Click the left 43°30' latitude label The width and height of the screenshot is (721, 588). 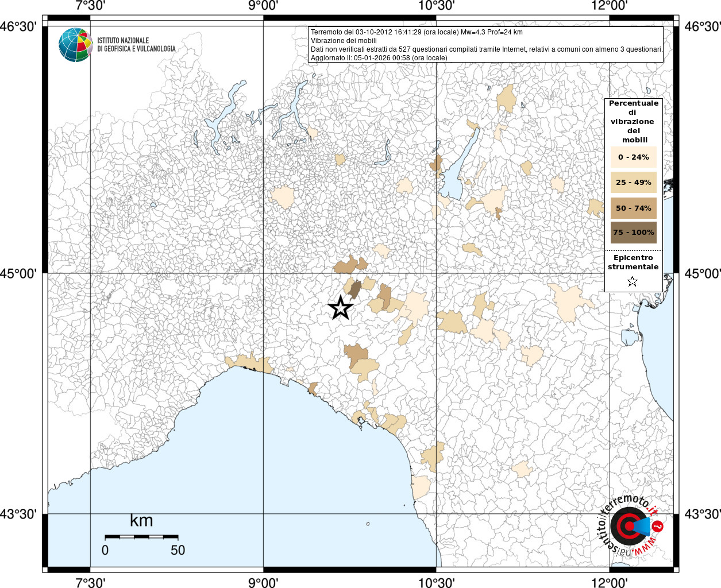pyautogui.click(x=18, y=514)
